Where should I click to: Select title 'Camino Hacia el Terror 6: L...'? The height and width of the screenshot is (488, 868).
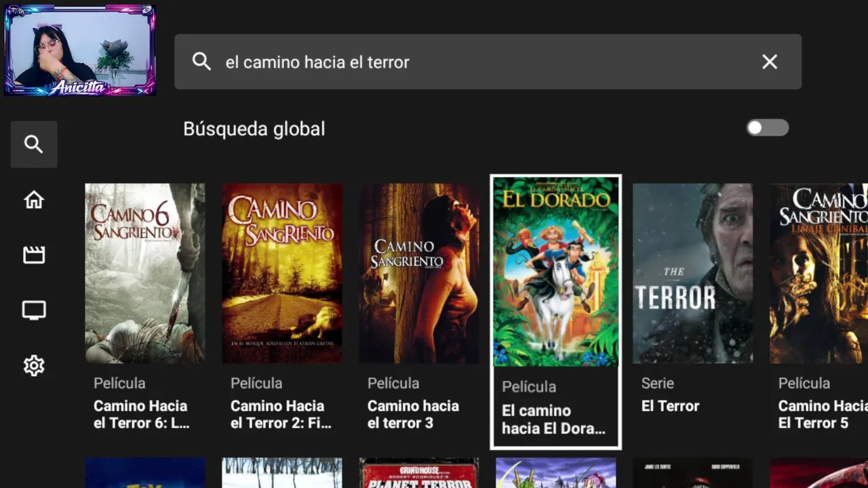(x=141, y=415)
